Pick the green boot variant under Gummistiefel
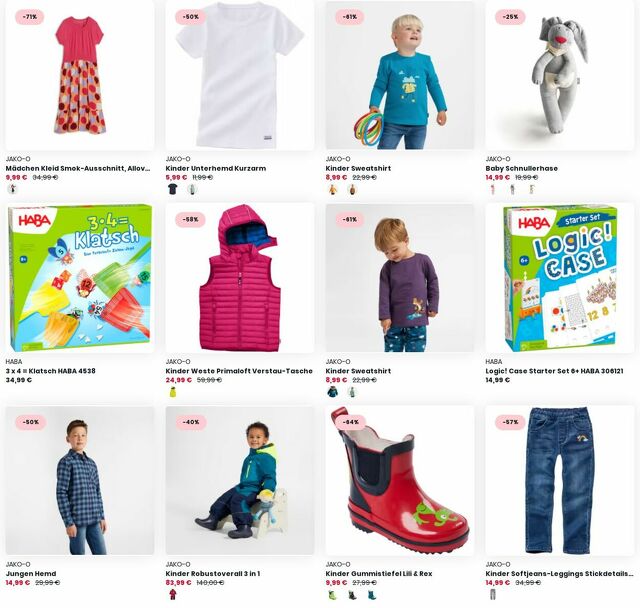 click(333, 595)
